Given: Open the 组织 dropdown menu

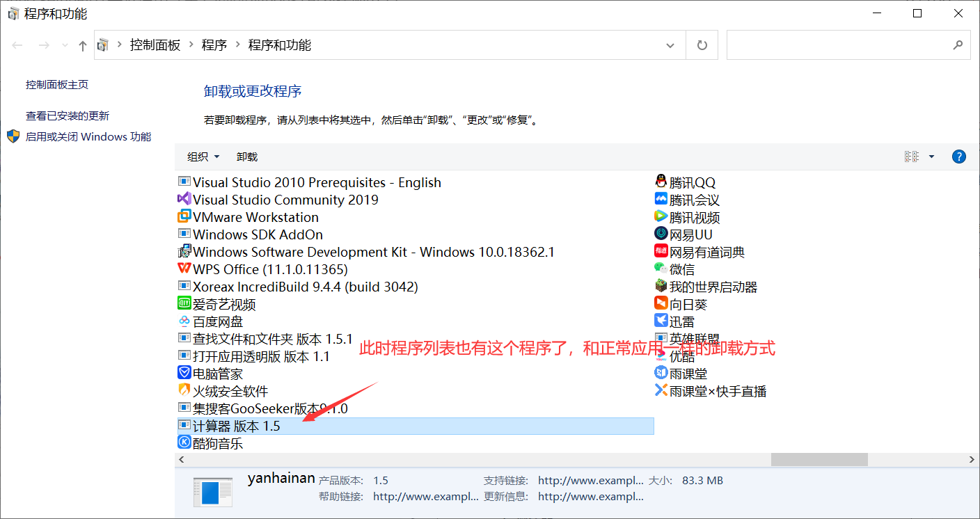Looking at the screenshot, I should coord(203,157).
